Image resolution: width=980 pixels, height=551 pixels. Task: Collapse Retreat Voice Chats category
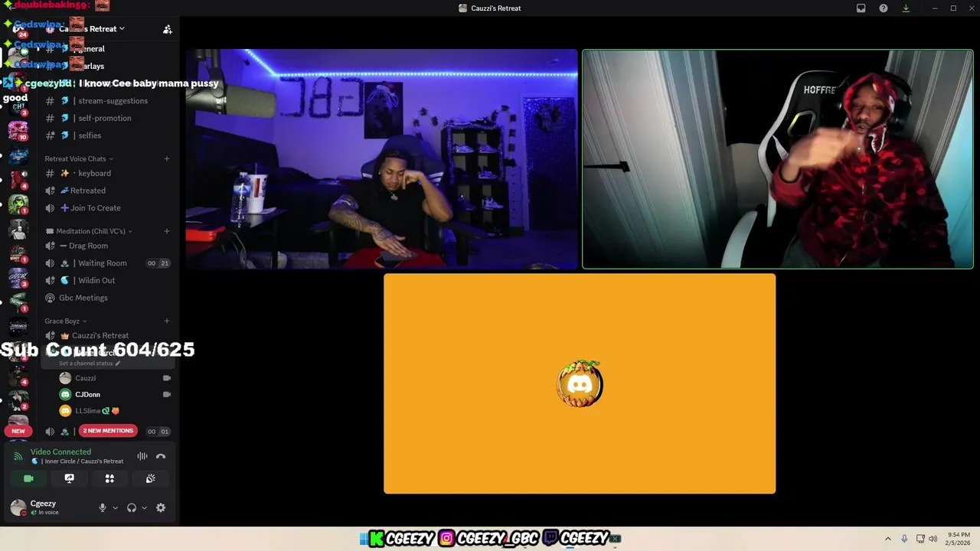(x=79, y=158)
